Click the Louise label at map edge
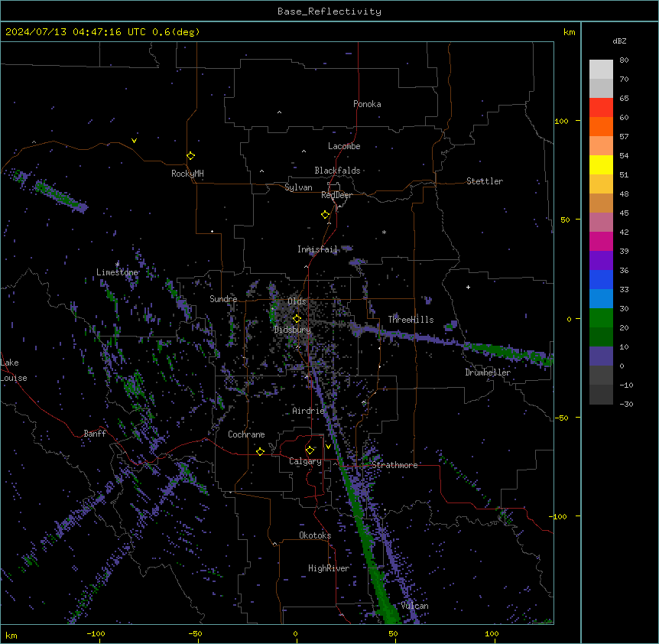The image size is (659, 644). (14, 378)
